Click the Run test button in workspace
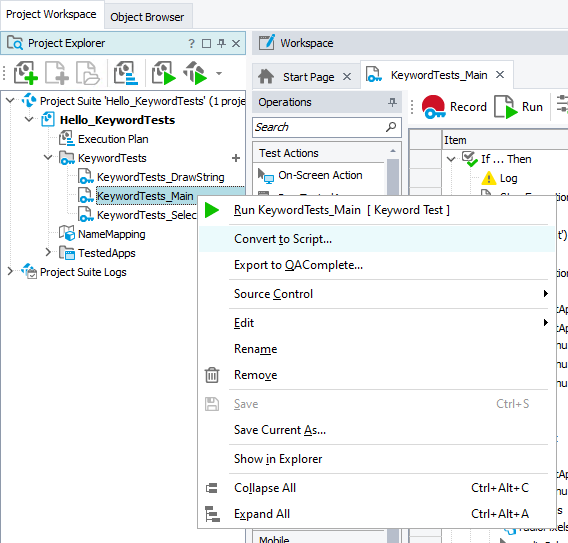568x543 pixels. coord(518,107)
